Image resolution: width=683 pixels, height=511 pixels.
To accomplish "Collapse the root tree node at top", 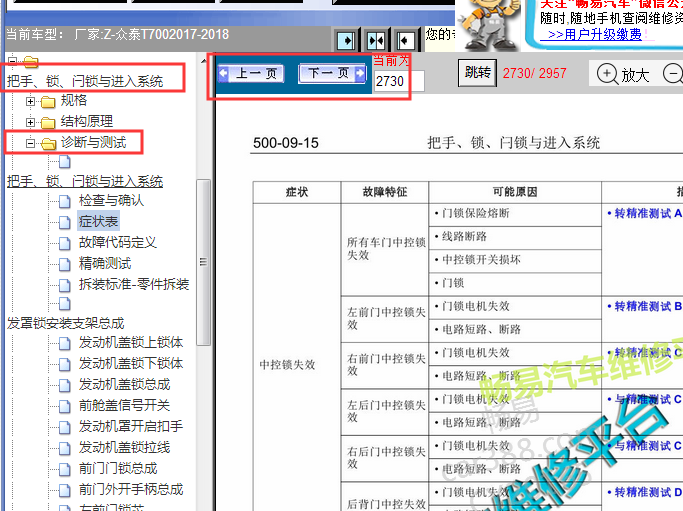I will [x=12, y=61].
